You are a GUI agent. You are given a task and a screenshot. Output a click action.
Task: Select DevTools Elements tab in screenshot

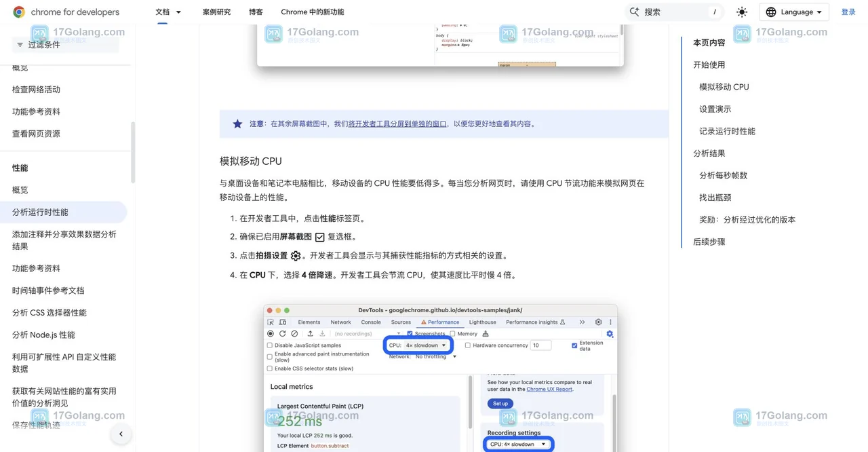[309, 322]
